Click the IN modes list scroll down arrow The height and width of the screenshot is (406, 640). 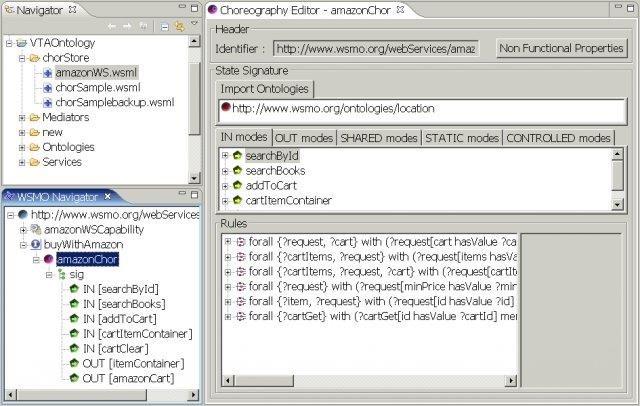coord(618,204)
